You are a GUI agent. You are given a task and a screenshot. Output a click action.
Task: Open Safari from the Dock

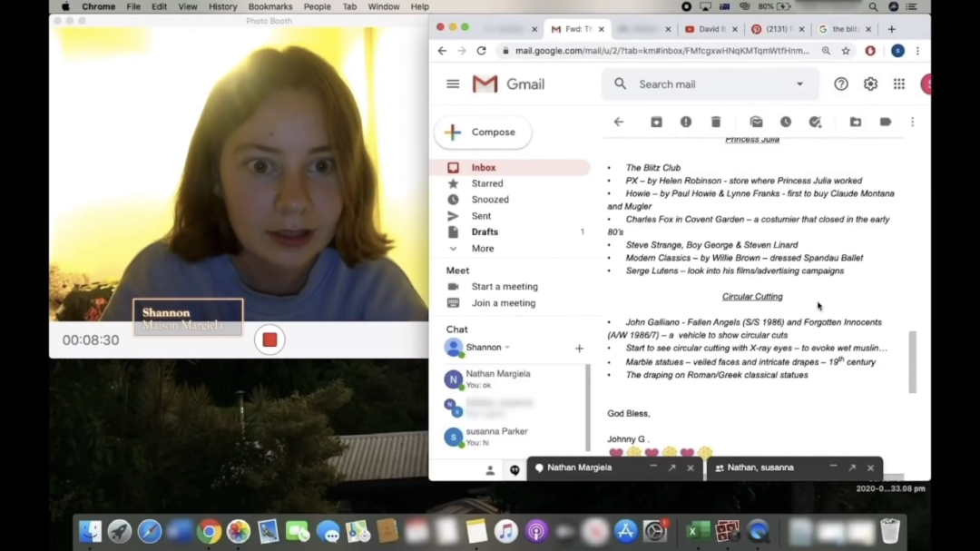[x=150, y=531]
